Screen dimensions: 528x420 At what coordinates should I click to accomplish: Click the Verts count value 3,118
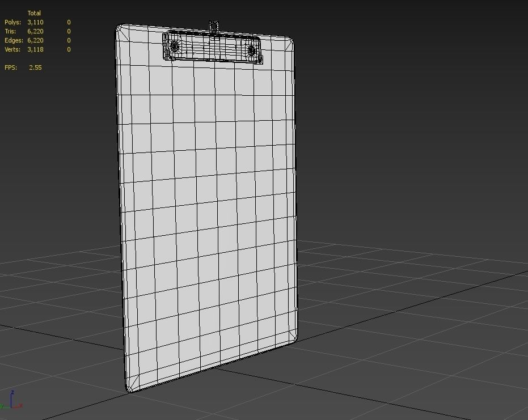35,49
